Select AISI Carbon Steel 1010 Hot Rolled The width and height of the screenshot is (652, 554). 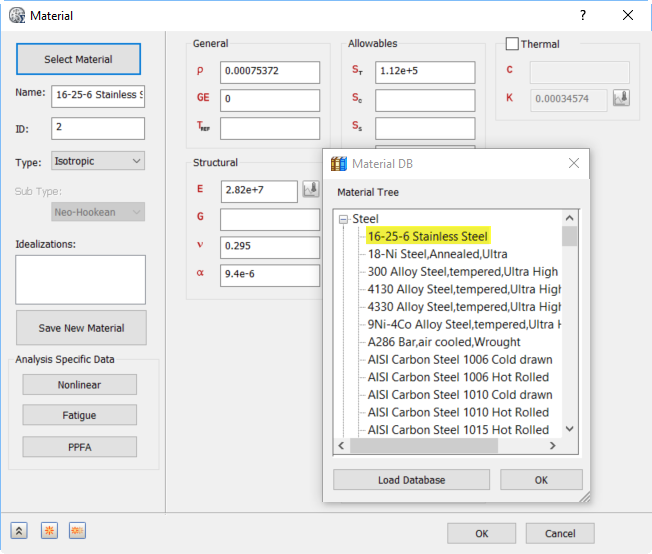pos(458,412)
